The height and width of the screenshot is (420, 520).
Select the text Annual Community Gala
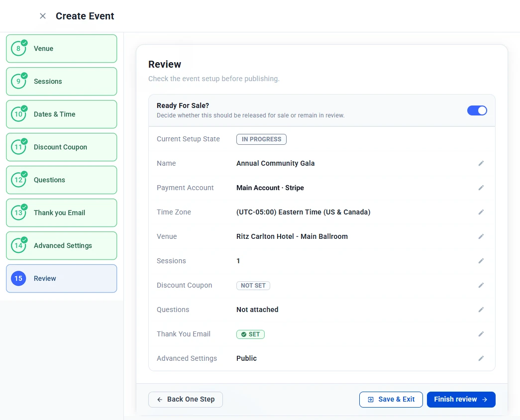[x=275, y=163]
